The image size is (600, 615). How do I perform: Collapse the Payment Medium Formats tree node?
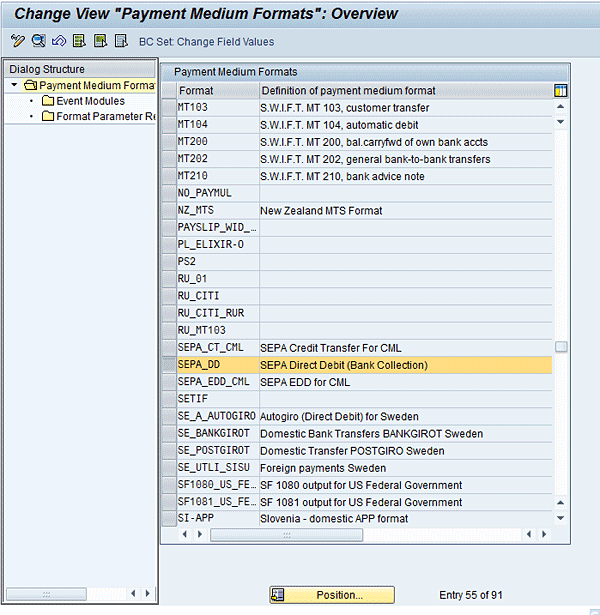(14, 86)
